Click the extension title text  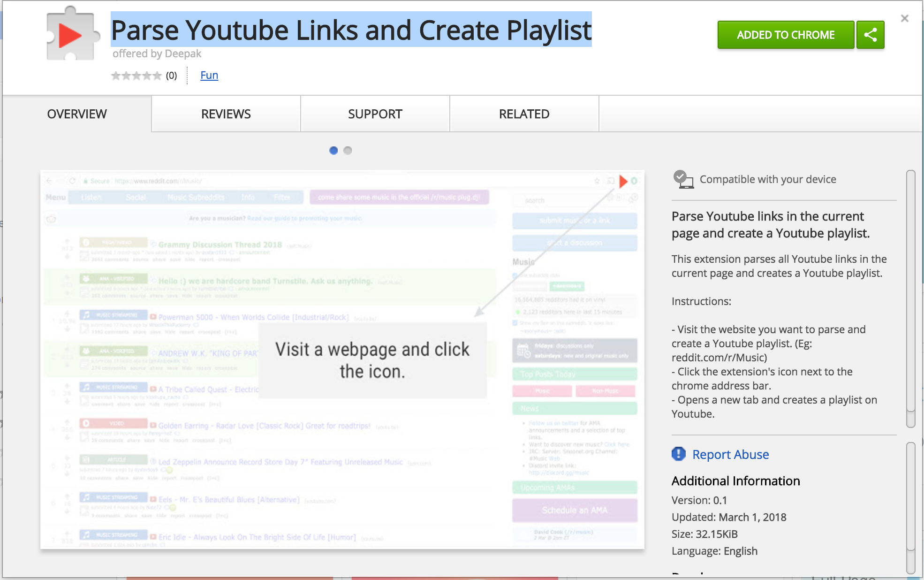[351, 30]
